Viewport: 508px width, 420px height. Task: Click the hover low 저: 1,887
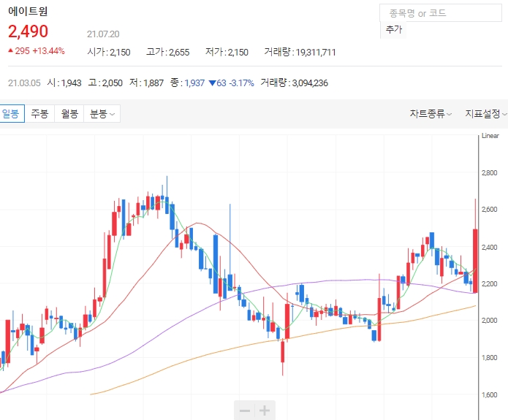pos(146,83)
